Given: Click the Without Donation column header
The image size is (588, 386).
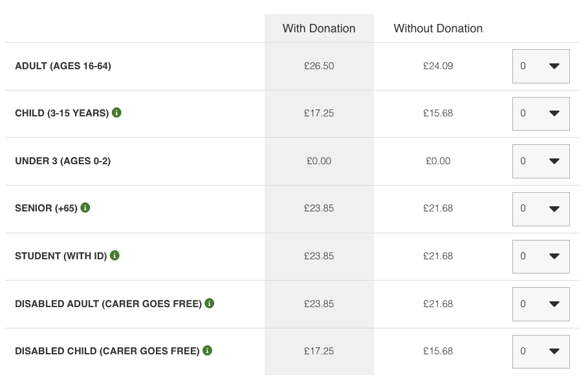Looking at the screenshot, I should (438, 28).
